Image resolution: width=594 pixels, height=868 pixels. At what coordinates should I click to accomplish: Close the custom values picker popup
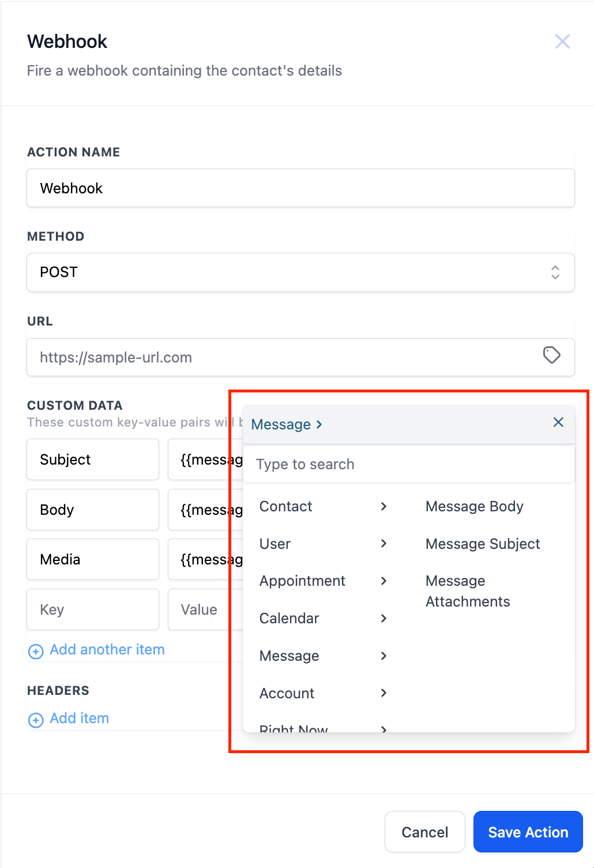pyautogui.click(x=558, y=422)
